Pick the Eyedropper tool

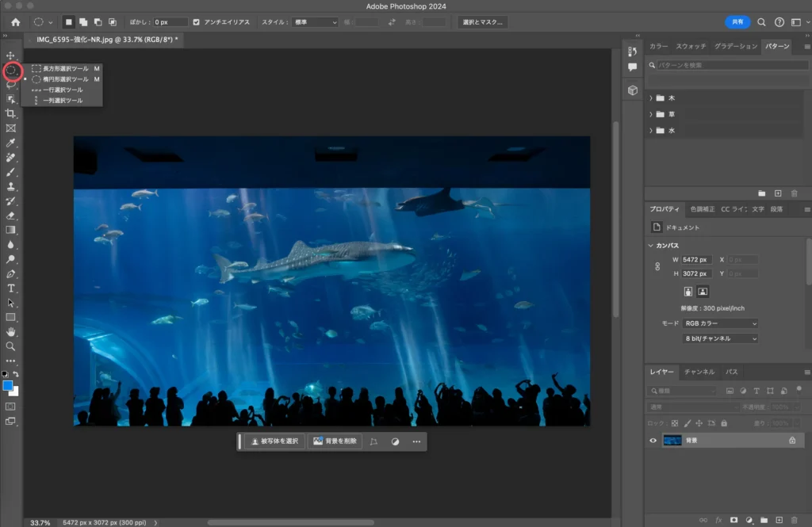coord(11,143)
